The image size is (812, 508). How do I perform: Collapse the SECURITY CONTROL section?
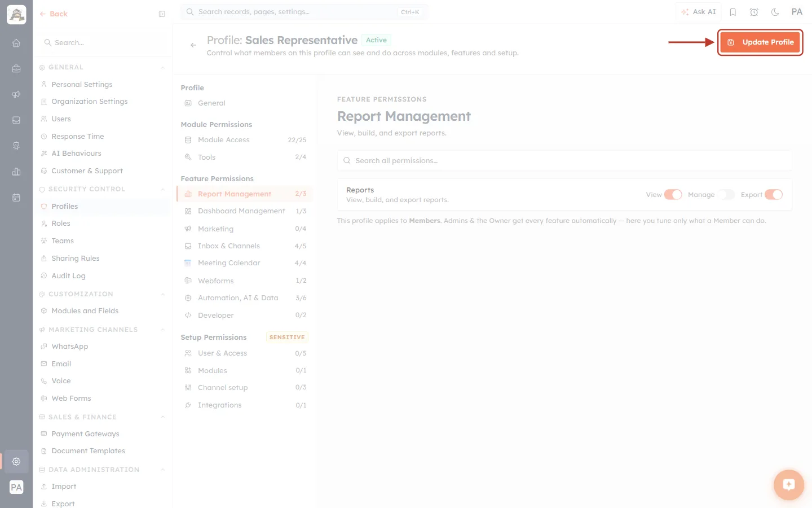163,190
